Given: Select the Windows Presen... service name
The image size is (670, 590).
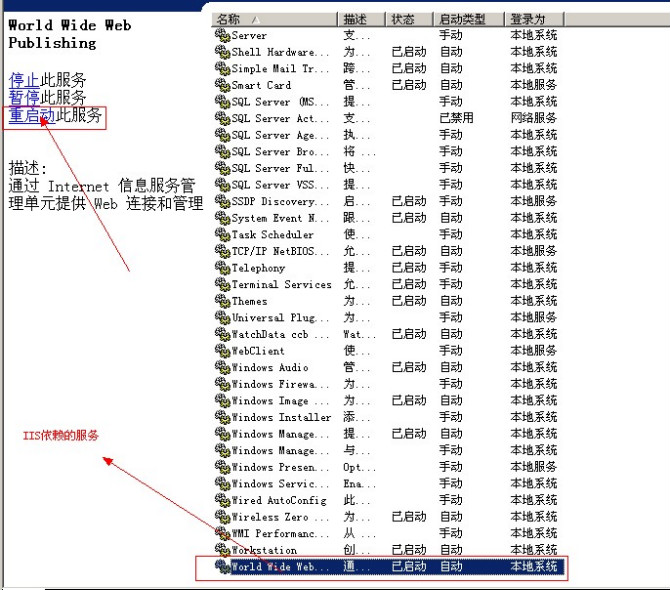Looking at the screenshot, I should pos(280,467).
